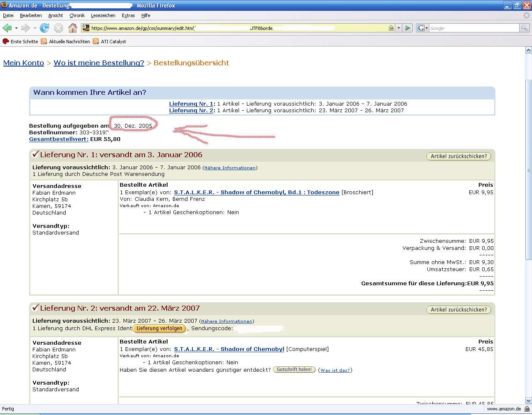Open the Lesezeichen menu
Image resolution: width=532 pixels, height=415 pixels.
point(103,15)
